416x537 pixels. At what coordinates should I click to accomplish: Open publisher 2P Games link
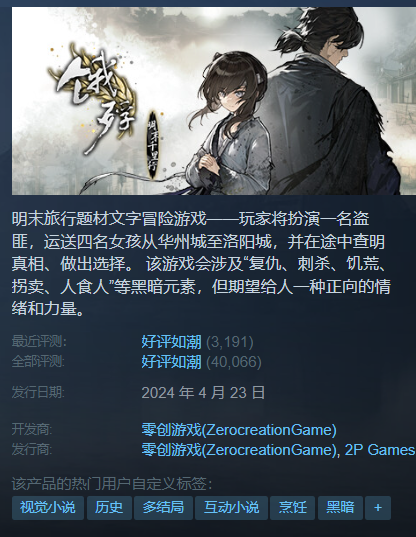380,450
